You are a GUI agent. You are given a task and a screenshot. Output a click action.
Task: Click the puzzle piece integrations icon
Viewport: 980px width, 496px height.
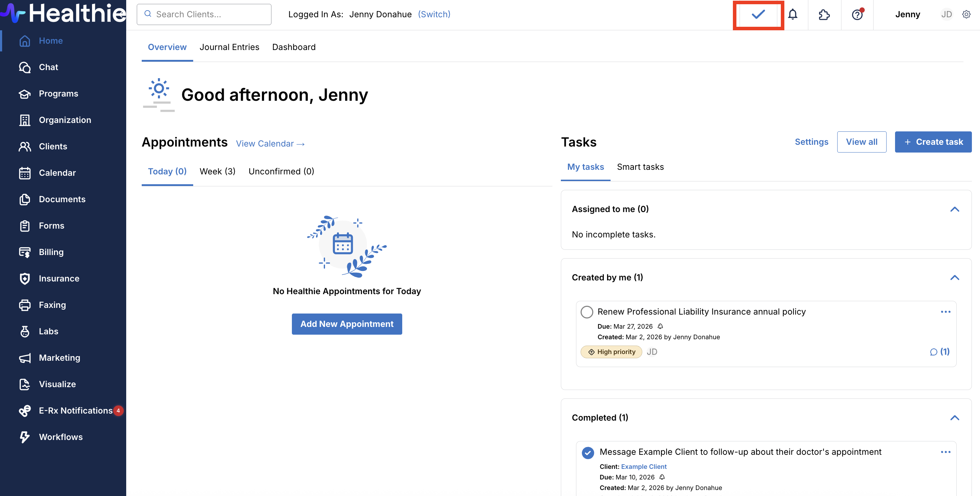(824, 15)
